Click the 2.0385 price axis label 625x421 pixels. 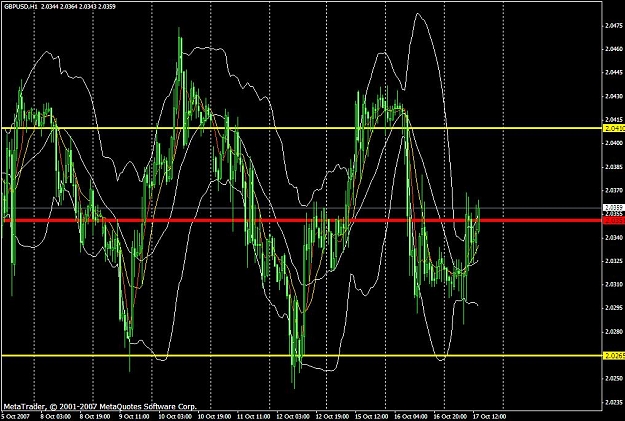(614, 167)
